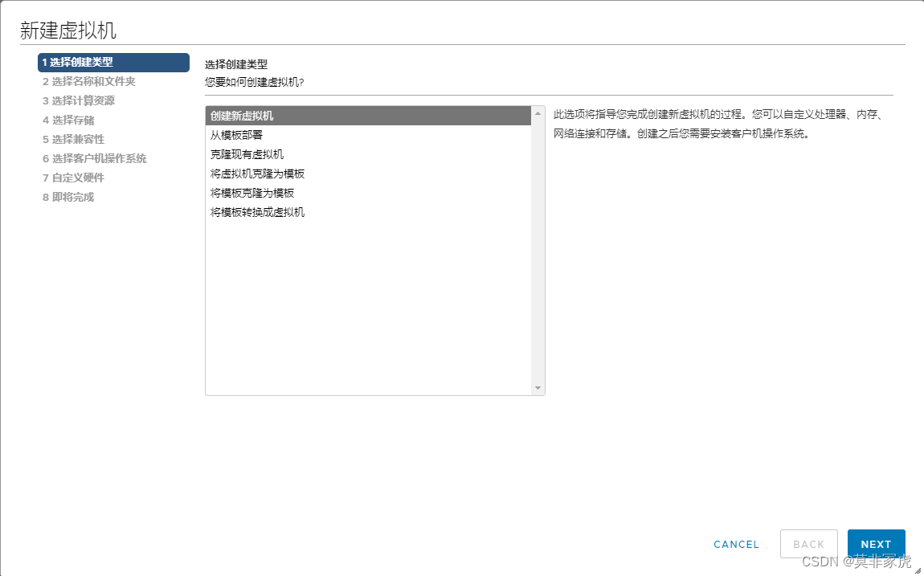The width and height of the screenshot is (924, 576).
Task: Go to step 5 选择兼容性
Action: 73,140
